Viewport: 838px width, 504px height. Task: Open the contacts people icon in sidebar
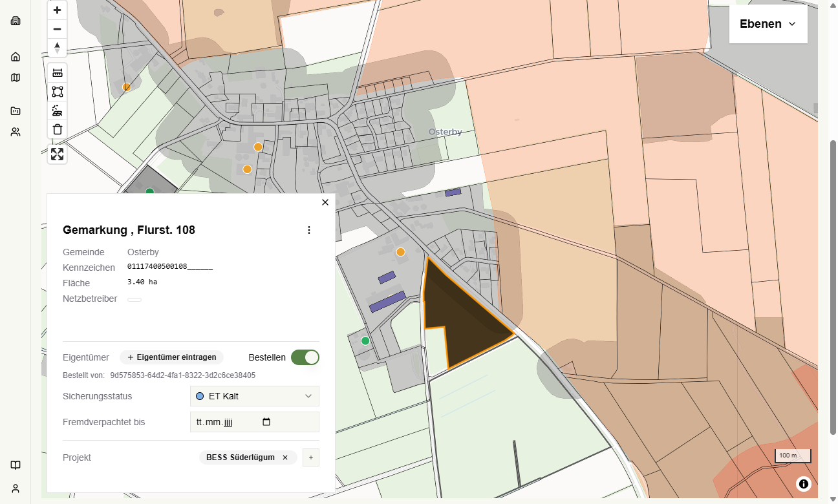pos(16,132)
